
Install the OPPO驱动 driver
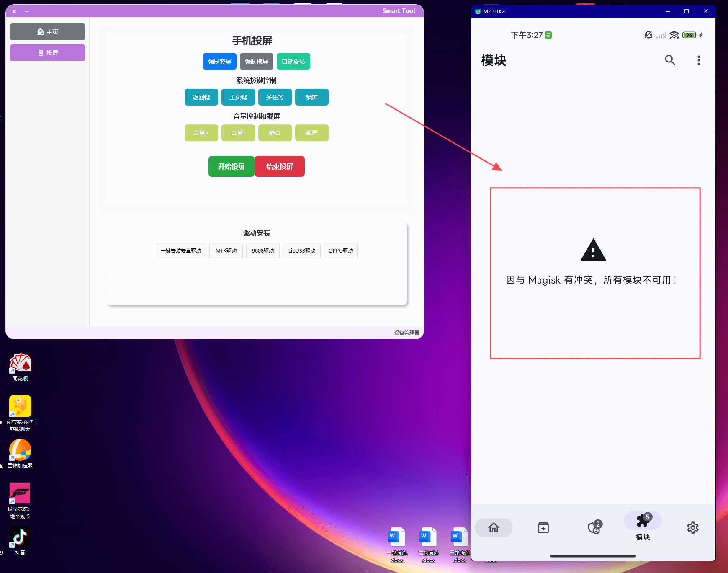(341, 251)
